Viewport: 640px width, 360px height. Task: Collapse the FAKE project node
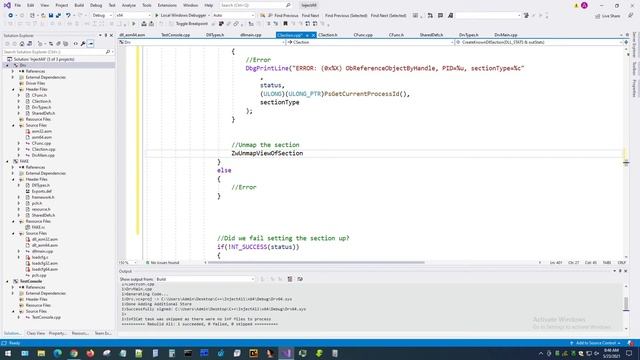(8, 161)
